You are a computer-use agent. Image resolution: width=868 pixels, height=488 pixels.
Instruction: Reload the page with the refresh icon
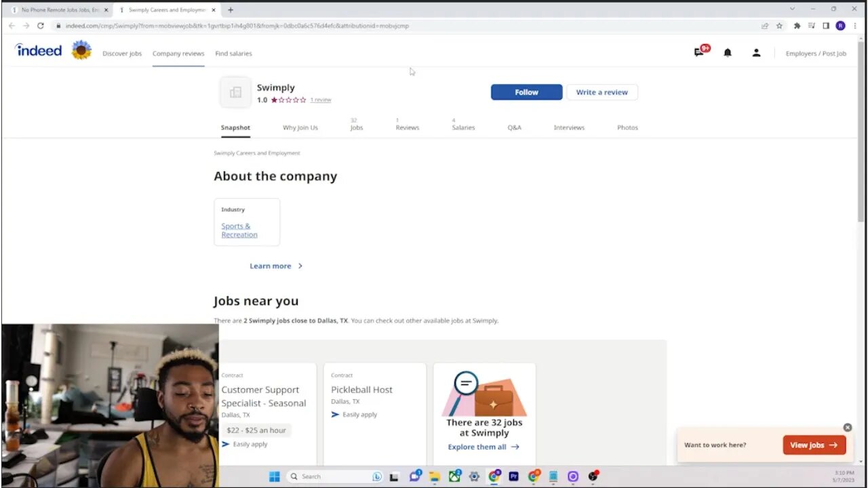click(x=41, y=26)
